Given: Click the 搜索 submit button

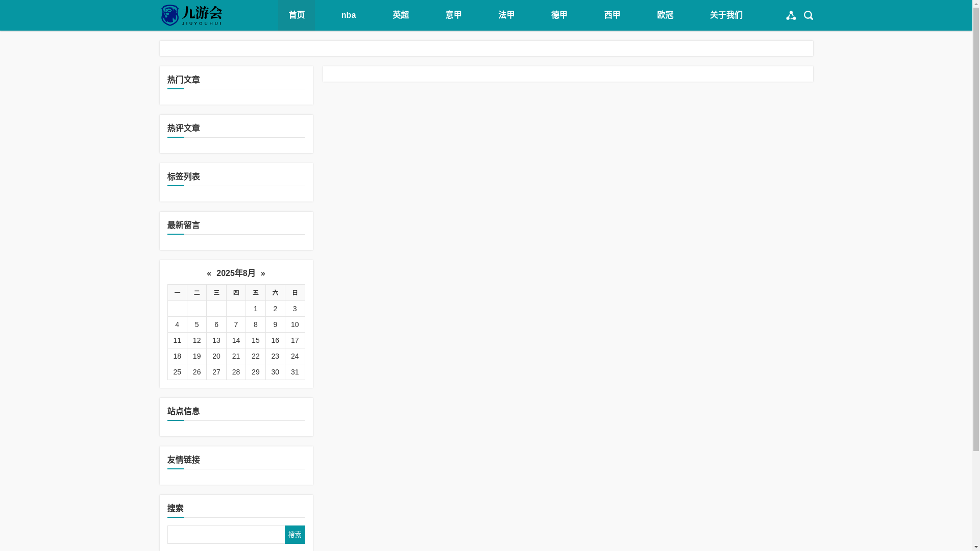Looking at the screenshot, I should 295,535.
